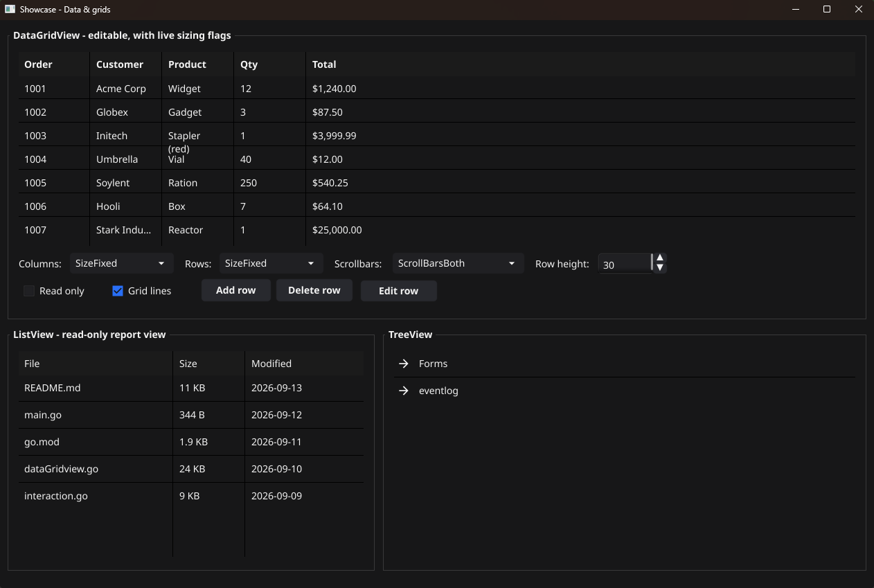The image size is (874, 588).
Task: Select the Stark Indu... customer cell
Action: 126,230
